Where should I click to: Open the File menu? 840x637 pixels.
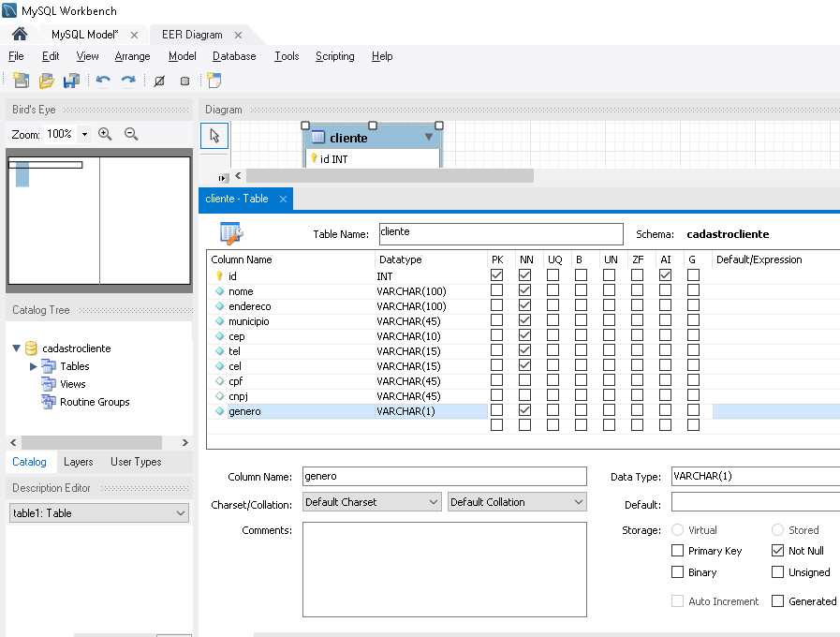16,56
